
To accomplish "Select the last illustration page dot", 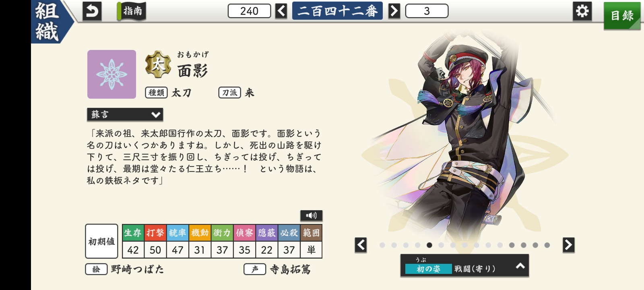I will 547,245.
